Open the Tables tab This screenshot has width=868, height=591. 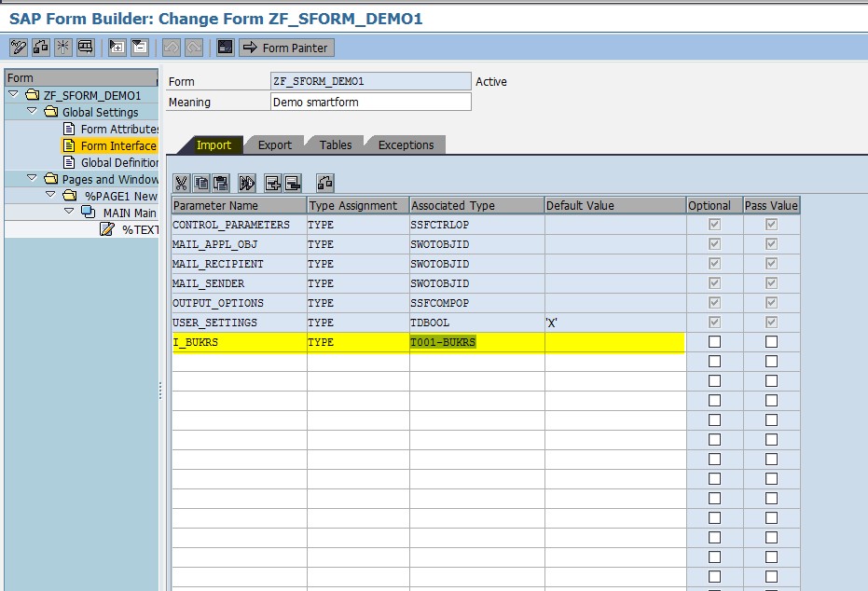pyautogui.click(x=336, y=144)
